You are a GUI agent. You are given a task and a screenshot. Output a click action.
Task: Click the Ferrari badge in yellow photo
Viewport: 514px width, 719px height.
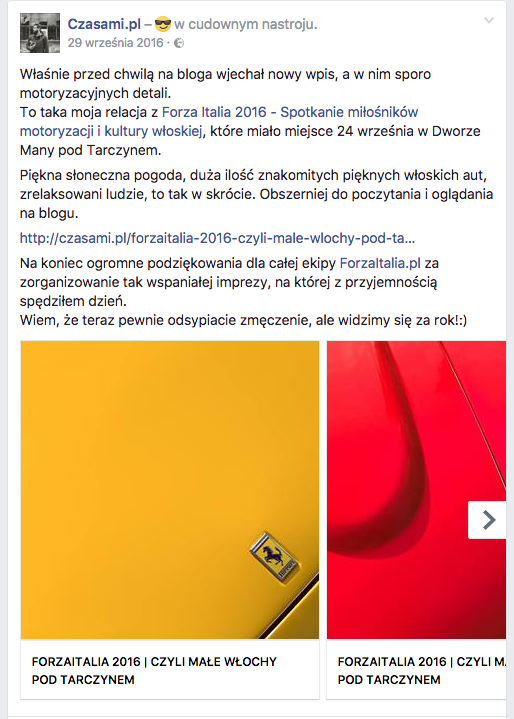275,558
